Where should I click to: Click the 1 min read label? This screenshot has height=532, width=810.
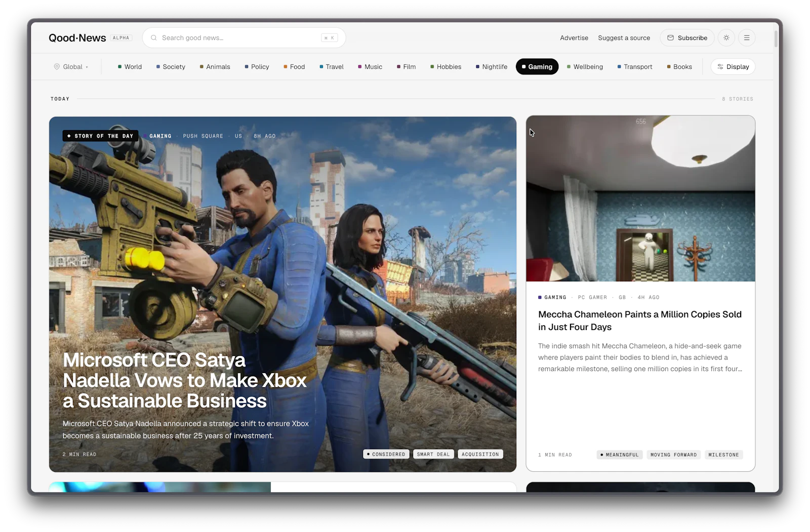(555, 455)
